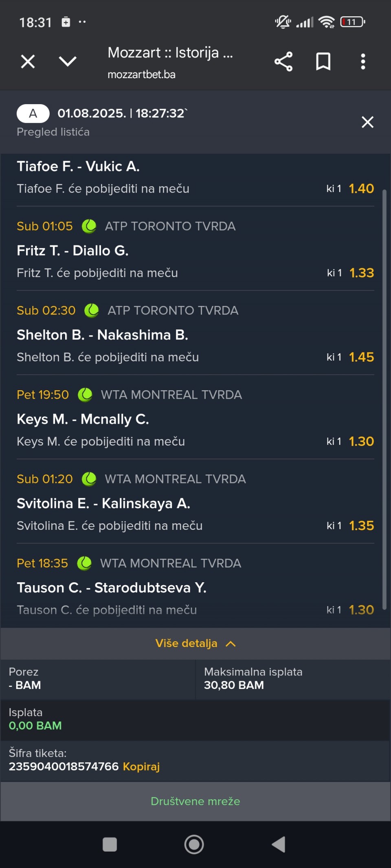Tap Android back navigation triangle
Screen dimensions: 391x868
[x=279, y=844]
